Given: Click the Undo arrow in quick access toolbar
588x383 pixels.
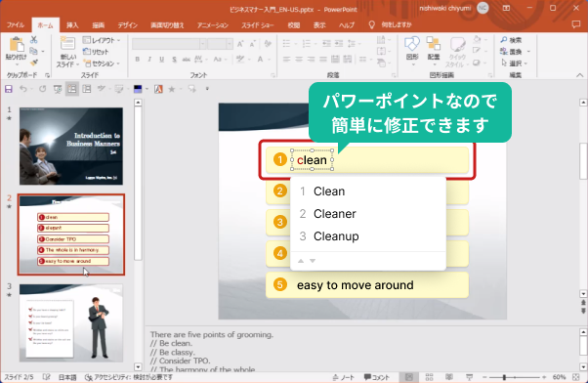Looking at the screenshot, I should click(23, 89).
